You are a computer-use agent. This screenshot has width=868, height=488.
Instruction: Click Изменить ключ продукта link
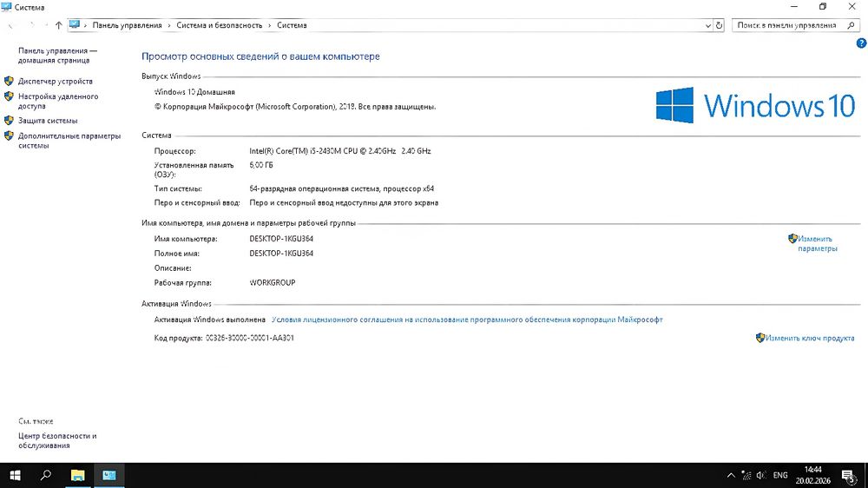810,338
